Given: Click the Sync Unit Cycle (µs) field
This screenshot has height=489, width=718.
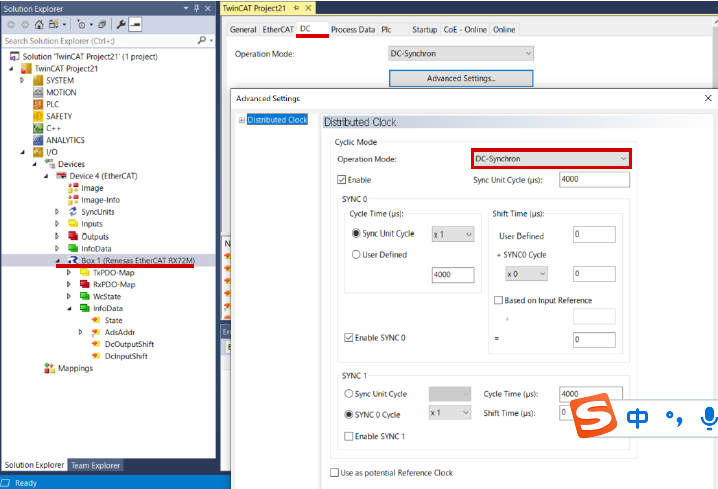Looking at the screenshot, I should (x=594, y=179).
